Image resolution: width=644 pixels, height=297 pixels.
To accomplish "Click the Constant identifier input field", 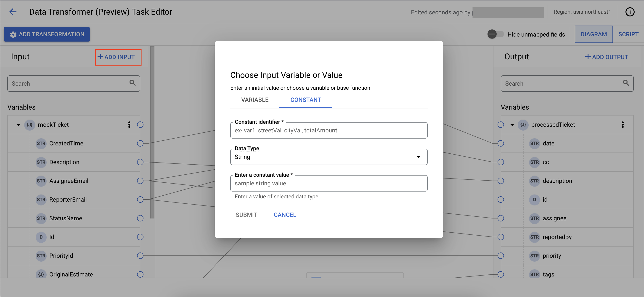I will 329,130.
